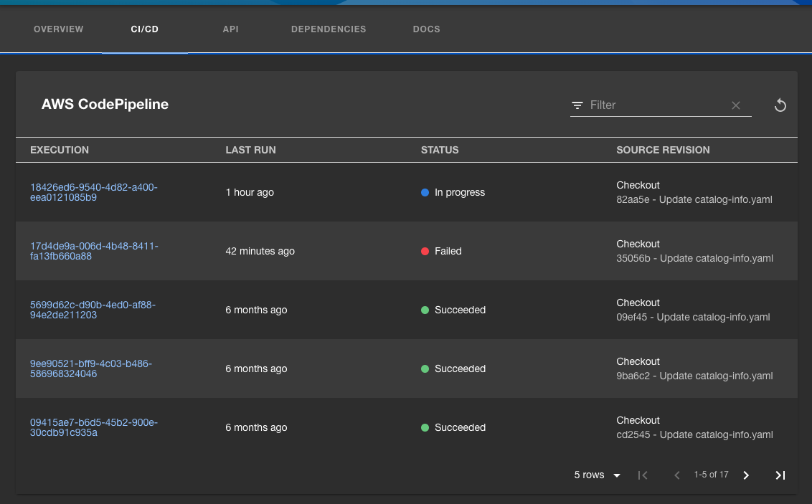The height and width of the screenshot is (504, 812).
Task: Refresh the AWS CodePipeline table
Action: click(x=780, y=105)
